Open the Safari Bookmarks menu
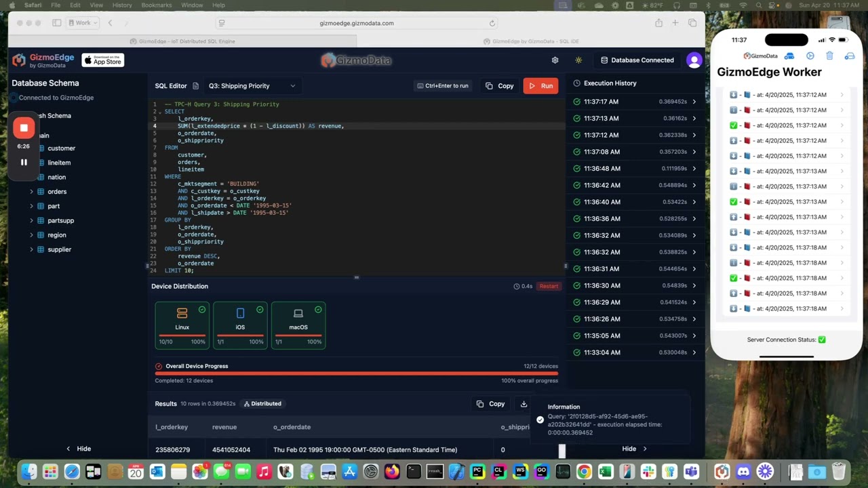 (157, 5)
